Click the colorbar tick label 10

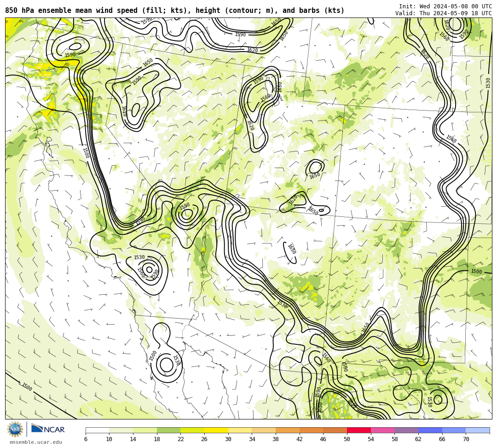[x=110, y=439]
